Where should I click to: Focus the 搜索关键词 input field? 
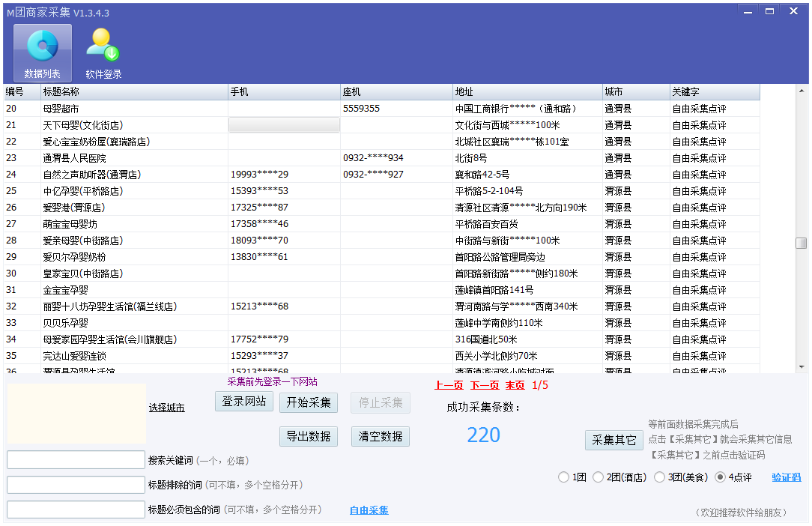coord(76,460)
